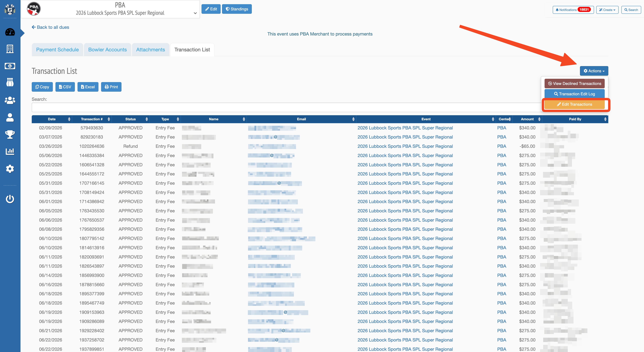Sort by the Amount column header
Viewport: 644px width, 352px height.
tap(527, 119)
